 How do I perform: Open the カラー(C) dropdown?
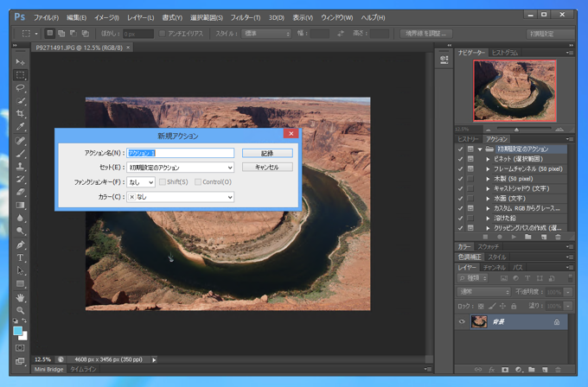[181, 197]
